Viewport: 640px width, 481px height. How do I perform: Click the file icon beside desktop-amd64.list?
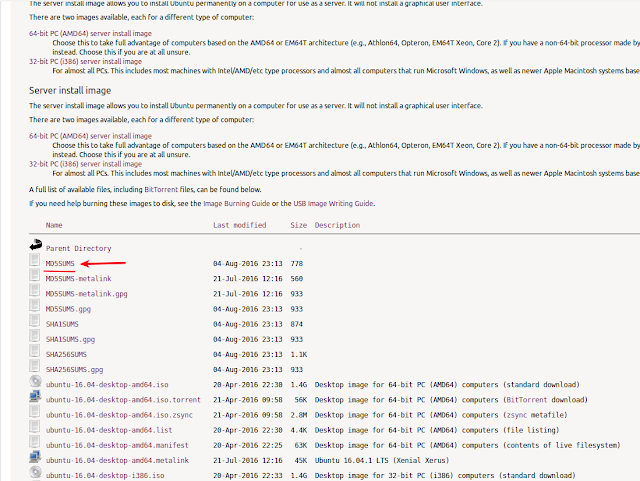click(35, 426)
